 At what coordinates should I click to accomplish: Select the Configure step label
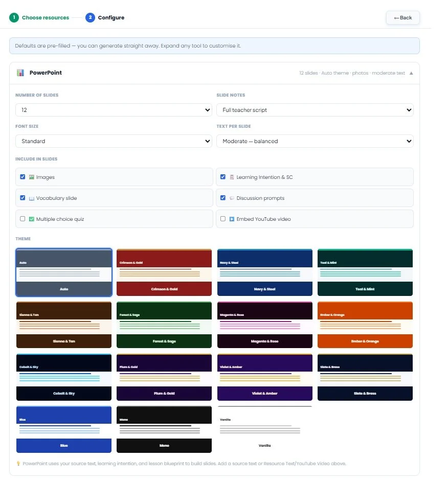click(x=111, y=17)
